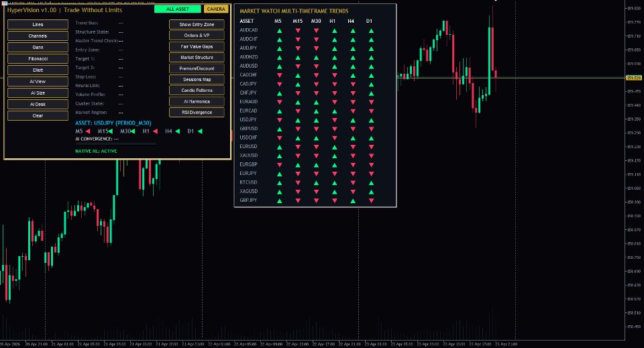This screenshot has width=644, height=348.
Task: Click the H1 arrow under ASSET: USDJPY
Action: pyautogui.click(x=155, y=131)
